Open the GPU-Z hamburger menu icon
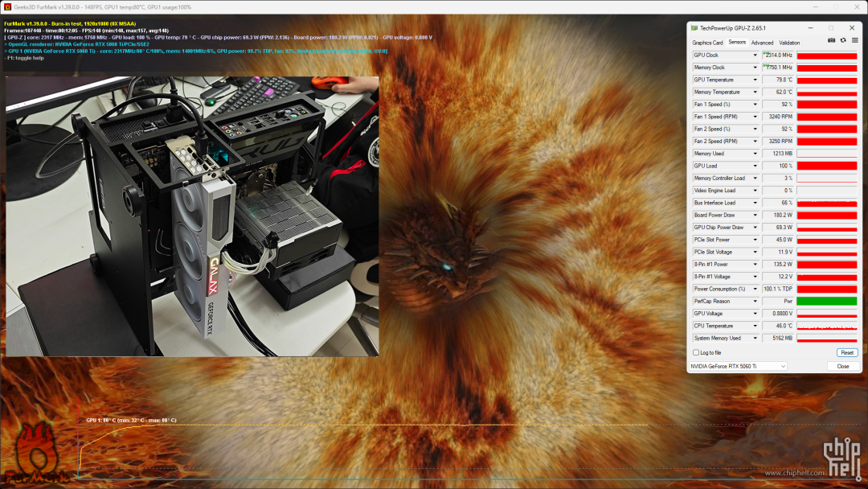Screen dimensions: 868x489 tap(855, 40)
